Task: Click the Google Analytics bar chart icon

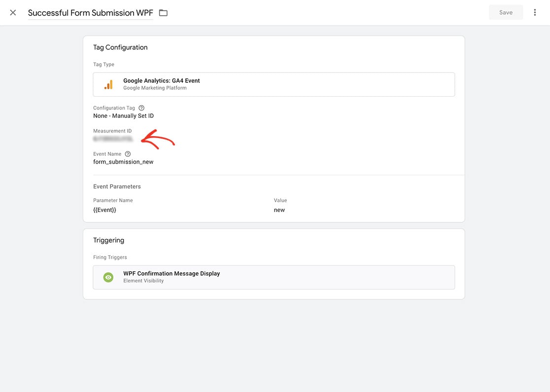Action: (x=108, y=85)
